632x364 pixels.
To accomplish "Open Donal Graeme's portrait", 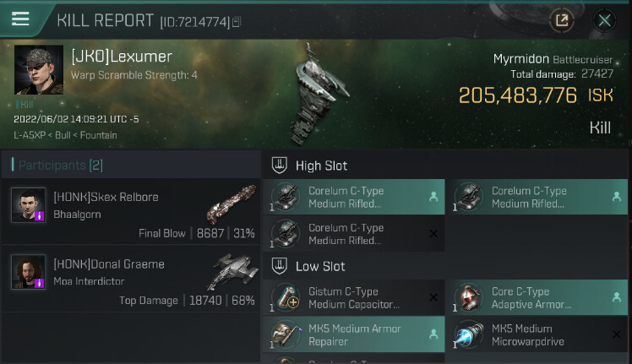I will coord(28,271).
